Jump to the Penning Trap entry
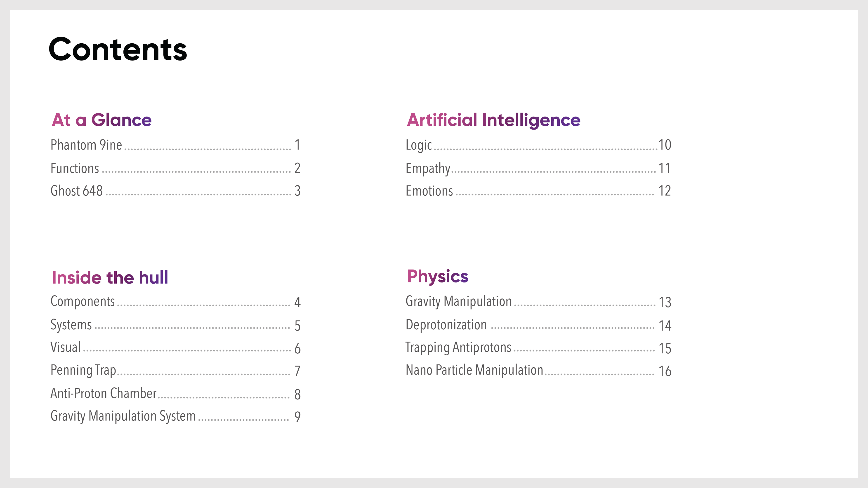868x488 pixels. 175,371
